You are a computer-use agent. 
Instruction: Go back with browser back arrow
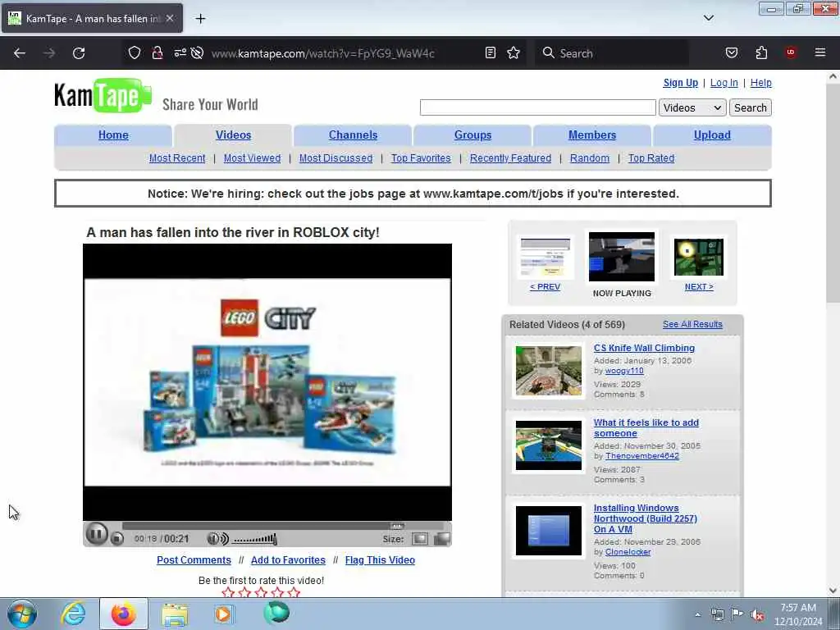20,53
